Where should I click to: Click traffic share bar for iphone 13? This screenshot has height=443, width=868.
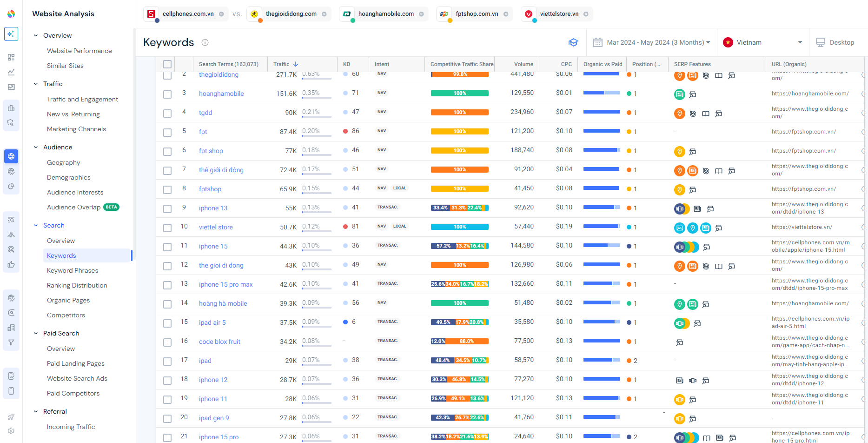coord(460,208)
